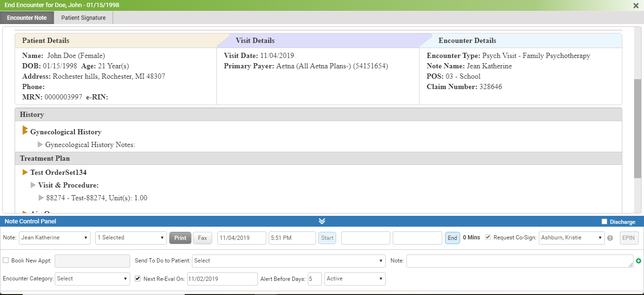Open the Note dropdown showing Jean Katherine
This screenshot has width=644, height=295.
[55, 238]
